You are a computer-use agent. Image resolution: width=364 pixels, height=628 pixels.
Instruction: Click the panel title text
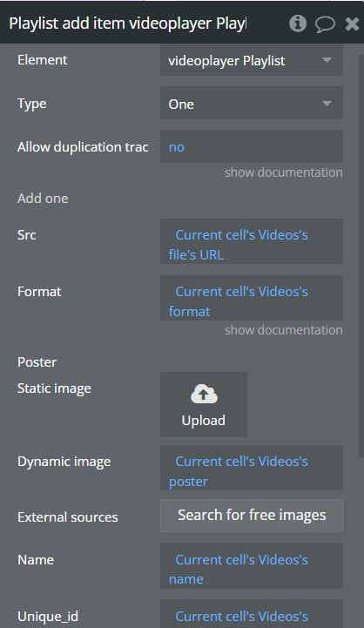tap(128, 24)
